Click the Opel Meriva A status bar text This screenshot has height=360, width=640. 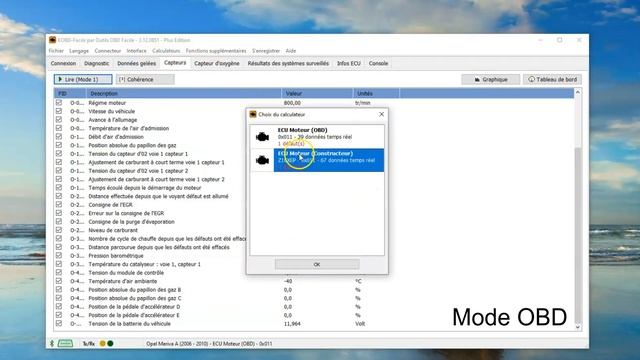(209, 344)
